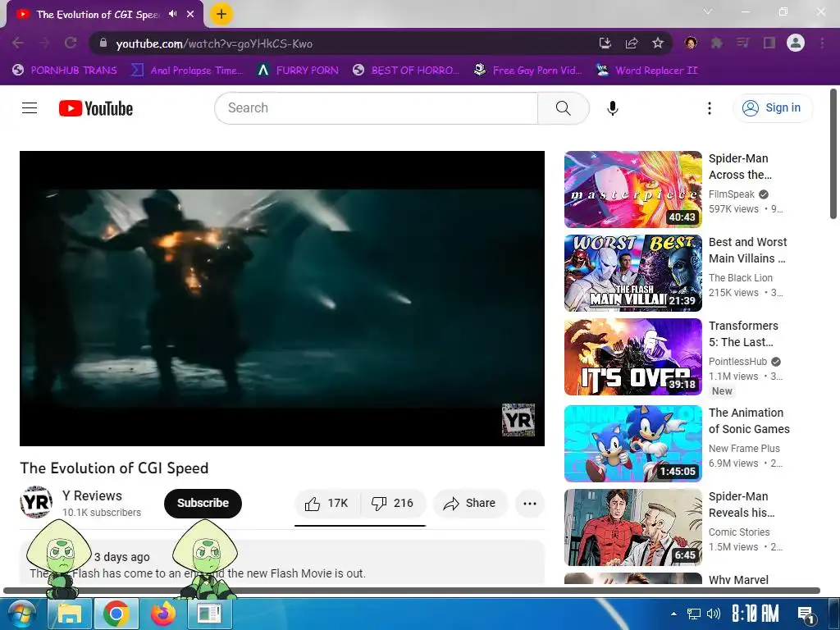Go back in browser history
This screenshot has height=630, width=840.
pyautogui.click(x=18, y=43)
